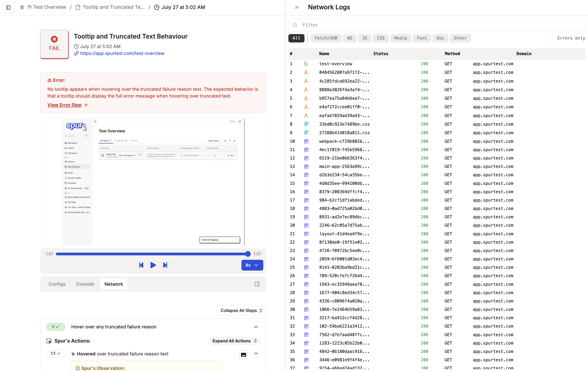Open the 8x playback speed dropdown
The width and height of the screenshot is (588, 372).
(252, 265)
